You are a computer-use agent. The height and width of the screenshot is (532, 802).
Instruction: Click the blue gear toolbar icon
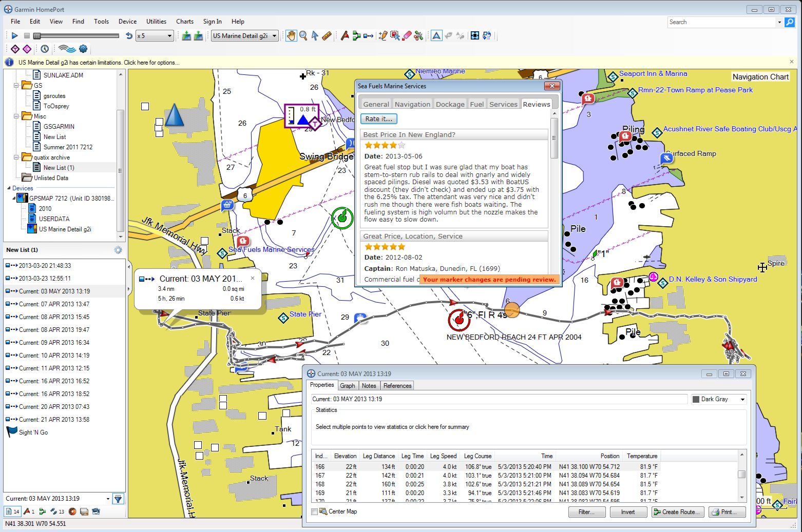tap(83, 49)
